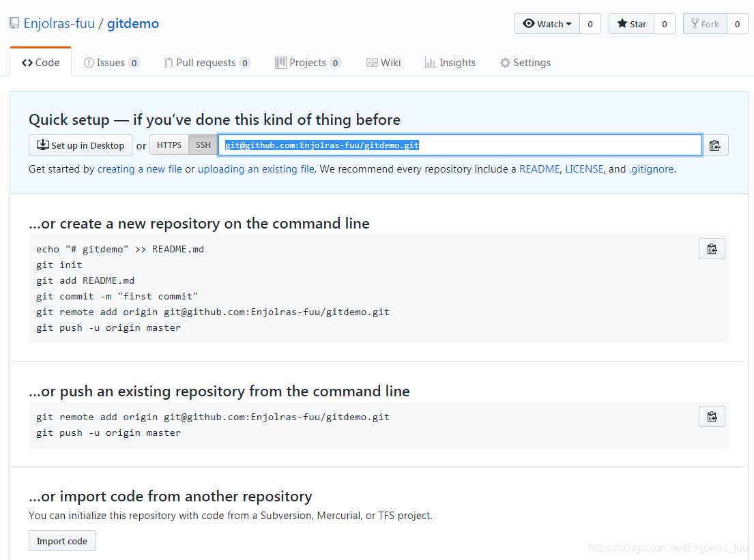Click the 'git add README.md' line
Screen dimensions: 754x560
85,281
